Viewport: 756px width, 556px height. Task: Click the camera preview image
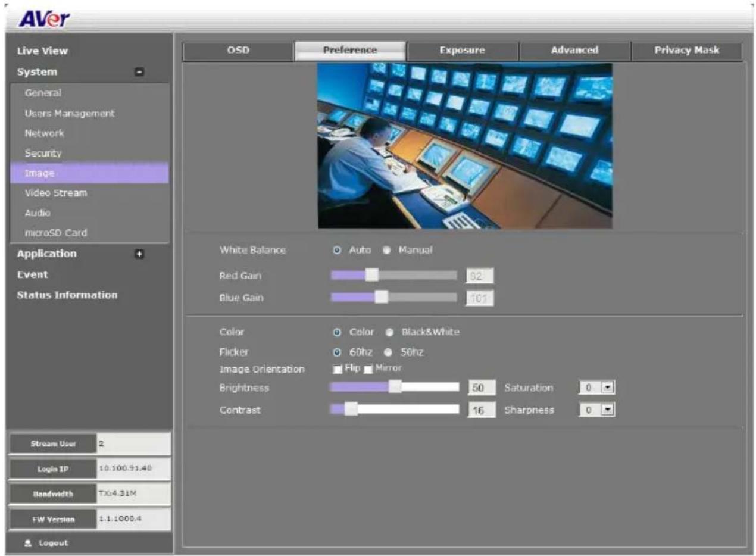(x=465, y=145)
